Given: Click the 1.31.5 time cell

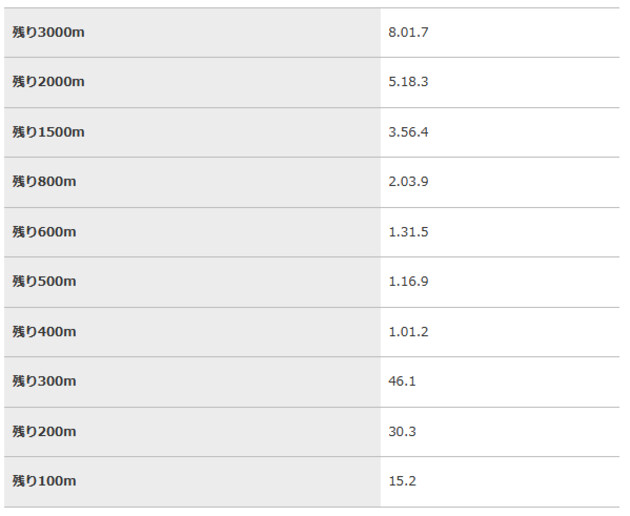Looking at the screenshot, I should (408, 232).
